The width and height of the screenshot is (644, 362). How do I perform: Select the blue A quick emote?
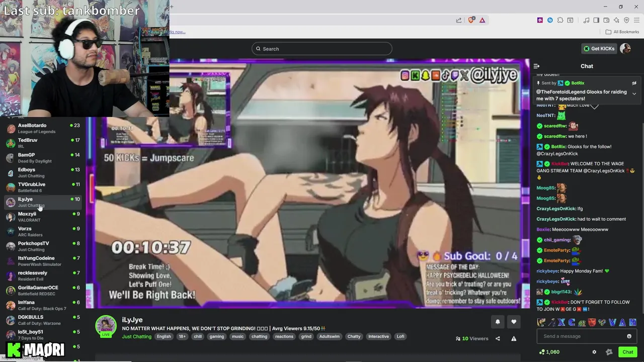click(622, 322)
